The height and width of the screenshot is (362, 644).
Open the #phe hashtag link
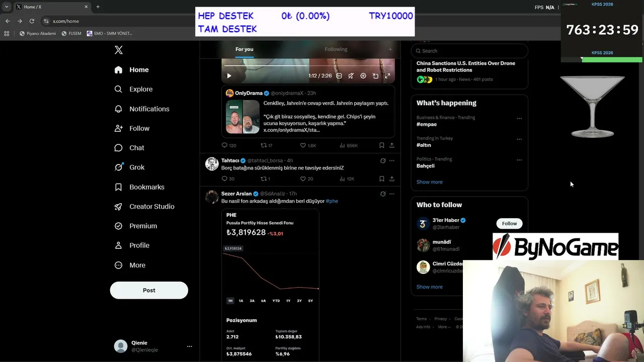tap(332, 201)
